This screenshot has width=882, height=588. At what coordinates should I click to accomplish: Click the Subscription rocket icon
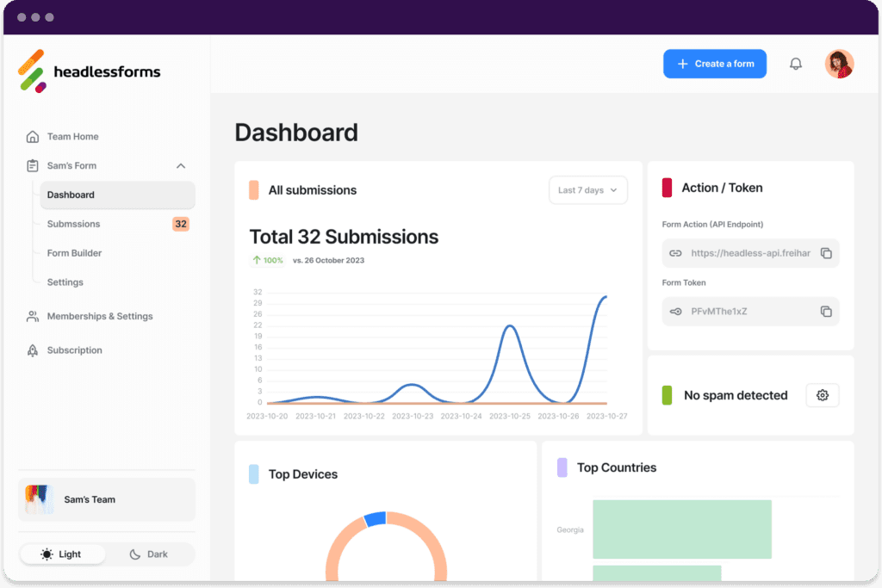tap(33, 350)
